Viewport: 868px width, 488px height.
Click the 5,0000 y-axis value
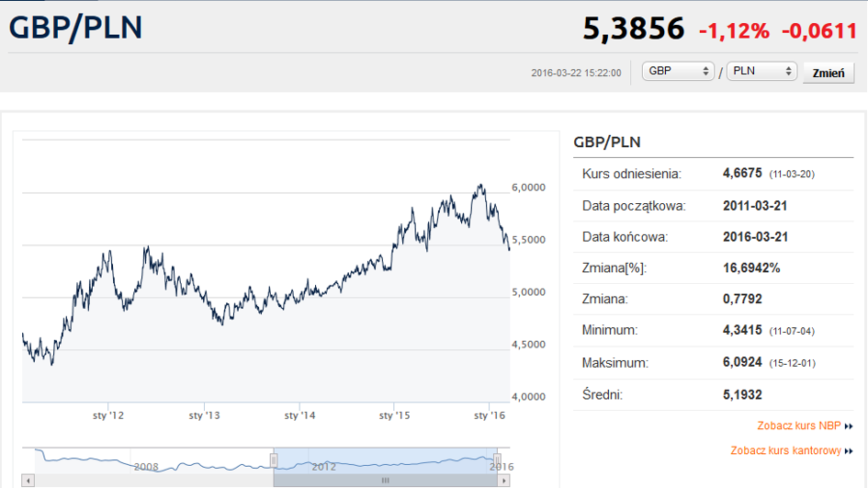528,292
